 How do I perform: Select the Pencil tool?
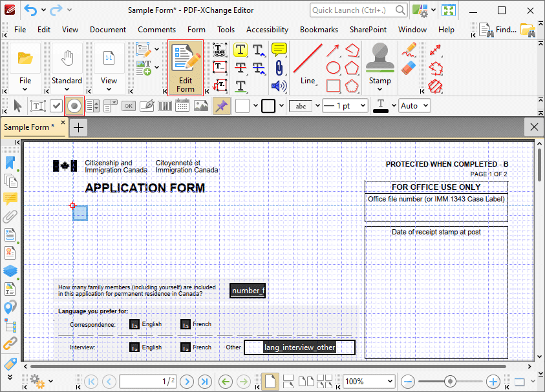coord(409,50)
